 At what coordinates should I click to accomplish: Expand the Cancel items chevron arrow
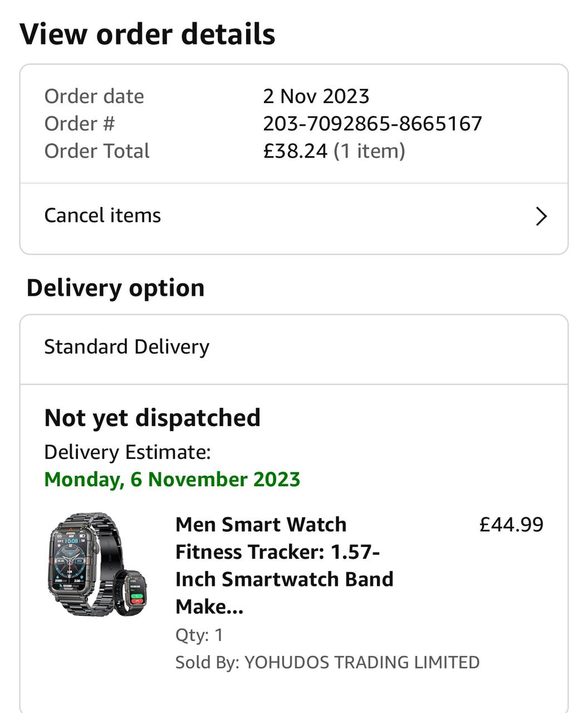pos(541,216)
